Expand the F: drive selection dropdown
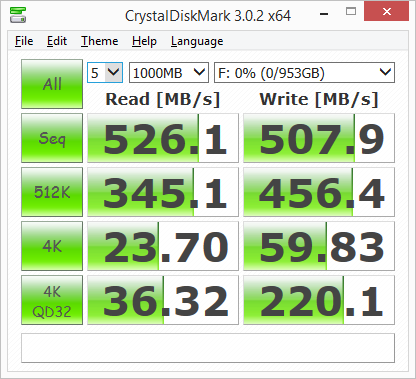 pyautogui.click(x=304, y=72)
